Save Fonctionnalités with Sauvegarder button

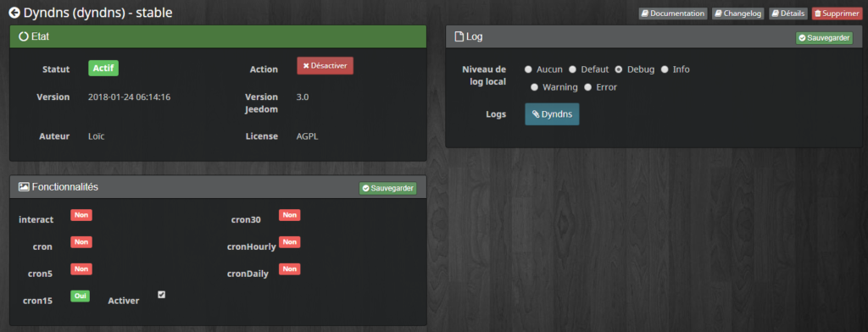pyautogui.click(x=387, y=188)
